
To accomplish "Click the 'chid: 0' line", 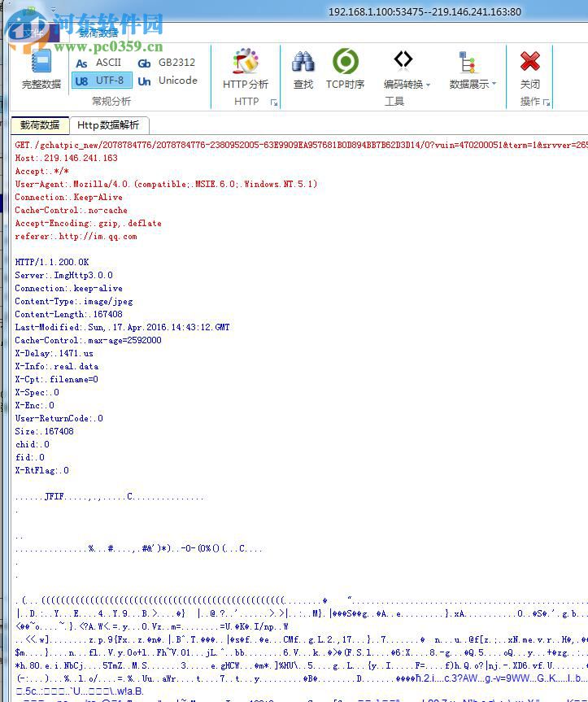I will (x=33, y=444).
